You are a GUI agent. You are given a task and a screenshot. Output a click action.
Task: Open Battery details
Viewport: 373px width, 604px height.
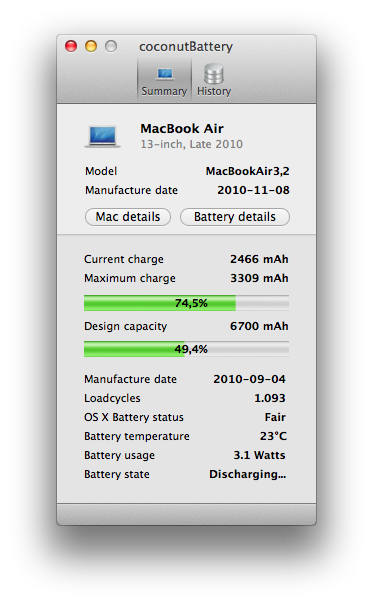[235, 217]
